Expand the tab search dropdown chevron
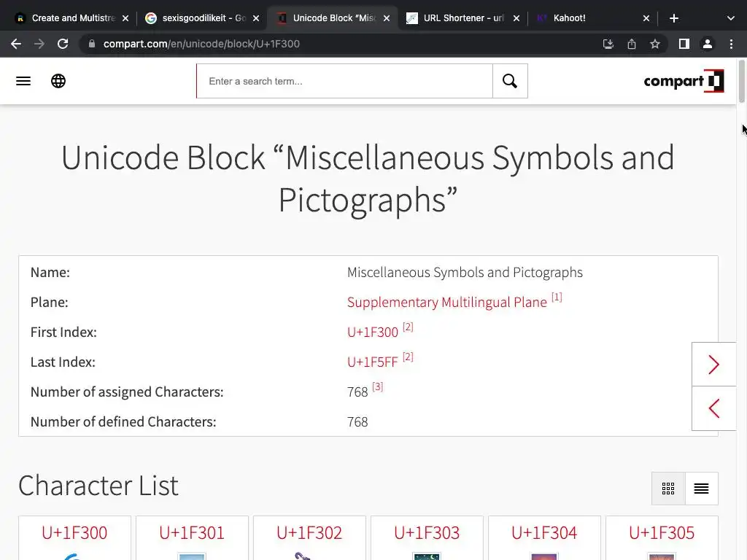 pyautogui.click(x=730, y=18)
